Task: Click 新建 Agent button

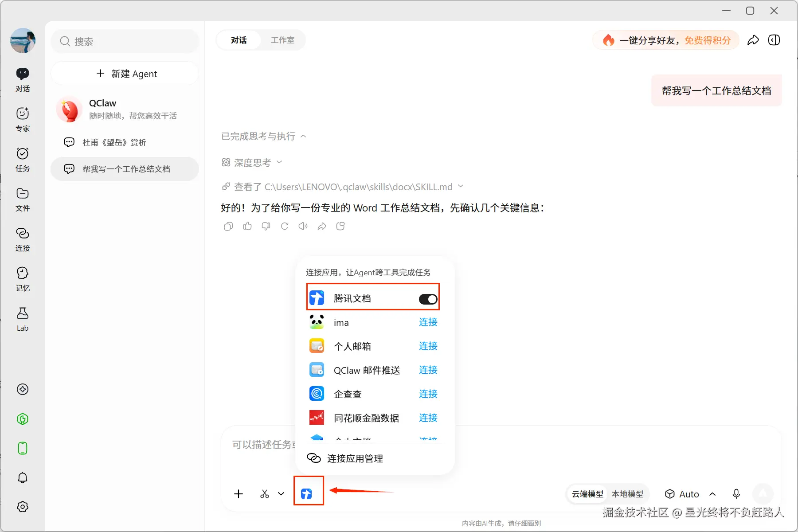Action: point(125,74)
